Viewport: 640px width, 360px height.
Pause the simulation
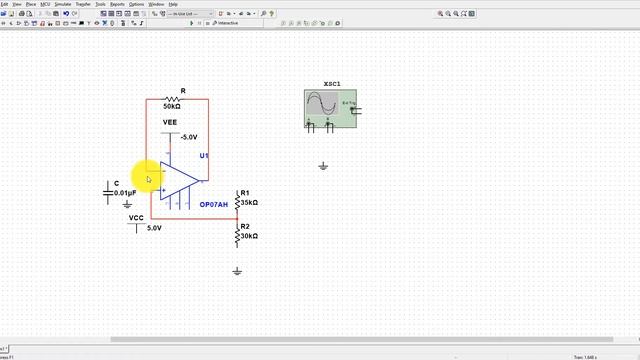[200, 23]
